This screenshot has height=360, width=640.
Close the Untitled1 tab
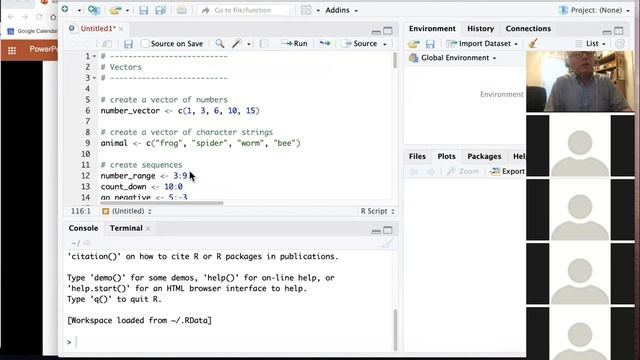click(x=121, y=29)
